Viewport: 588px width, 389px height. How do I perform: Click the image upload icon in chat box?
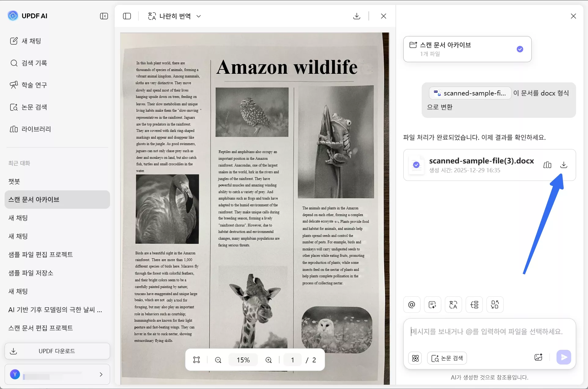coord(538,357)
